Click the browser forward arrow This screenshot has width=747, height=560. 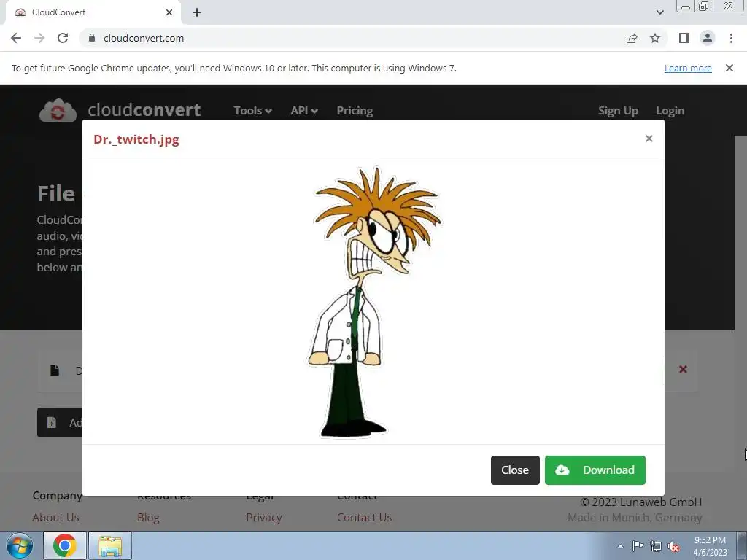(x=39, y=38)
